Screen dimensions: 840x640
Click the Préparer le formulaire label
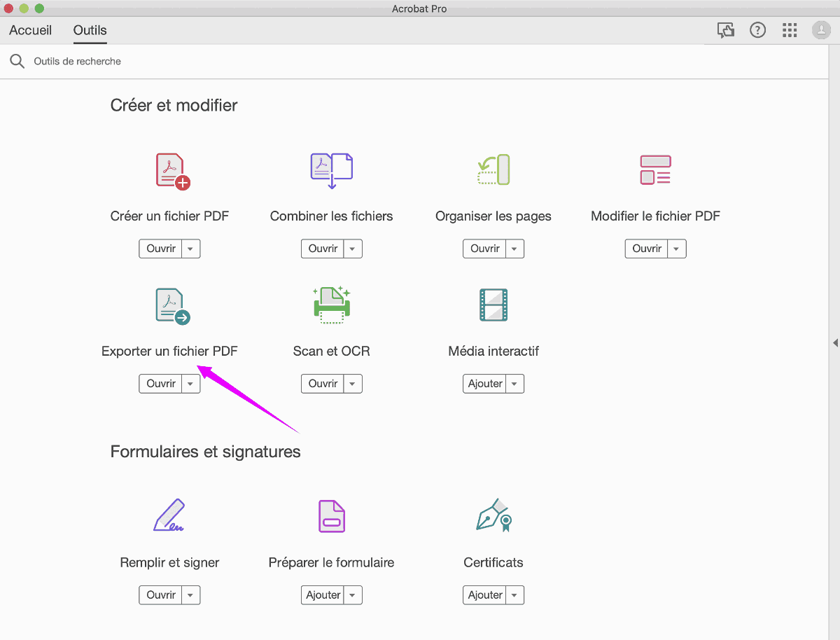[332, 562]
